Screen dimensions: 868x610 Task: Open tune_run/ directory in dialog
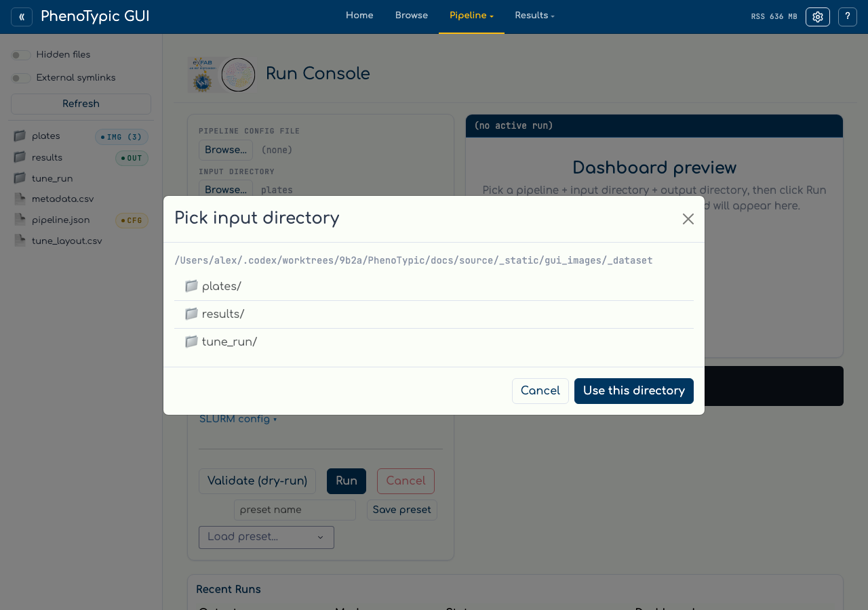(x=434, y=342)
